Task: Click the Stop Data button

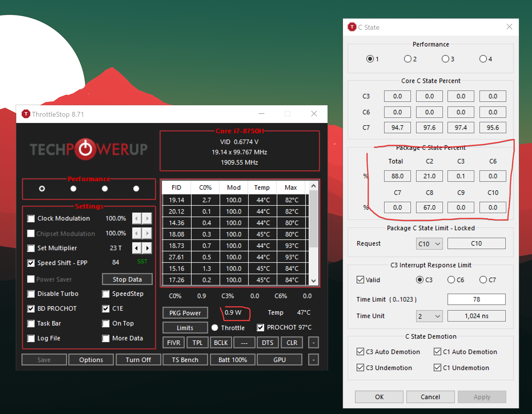Action: 127,279
